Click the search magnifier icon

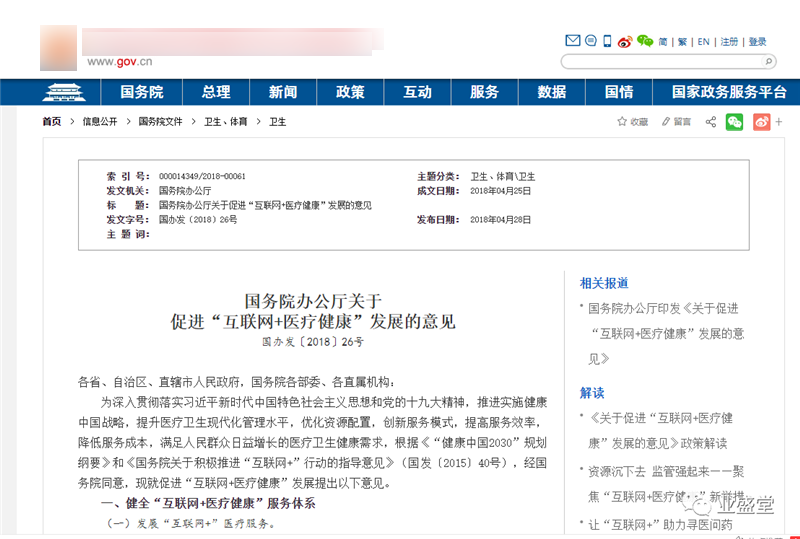tap(769, 61)
